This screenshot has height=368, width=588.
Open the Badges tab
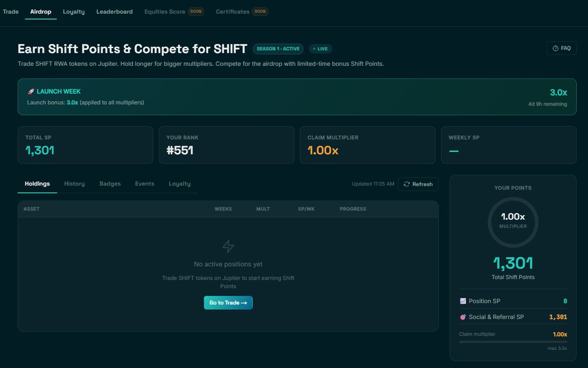tap(110, 184)
